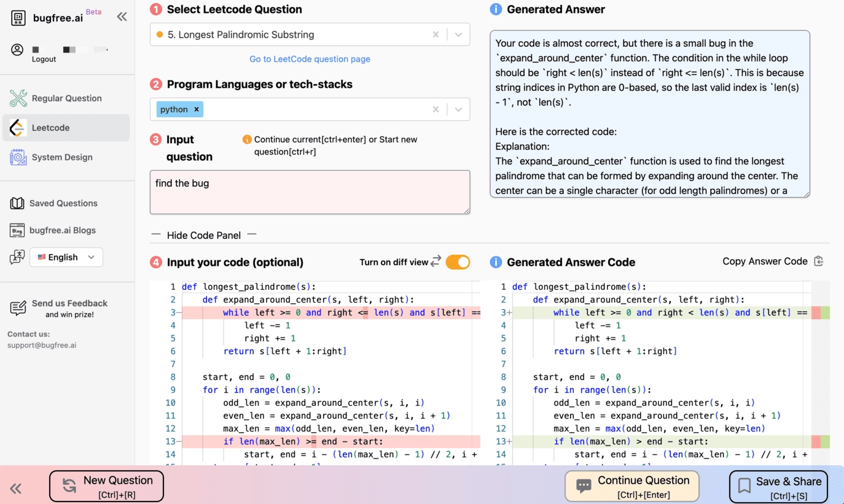844x504 pixels.
Task: Clear the selected Leetcode question
Action: (436, 35)
